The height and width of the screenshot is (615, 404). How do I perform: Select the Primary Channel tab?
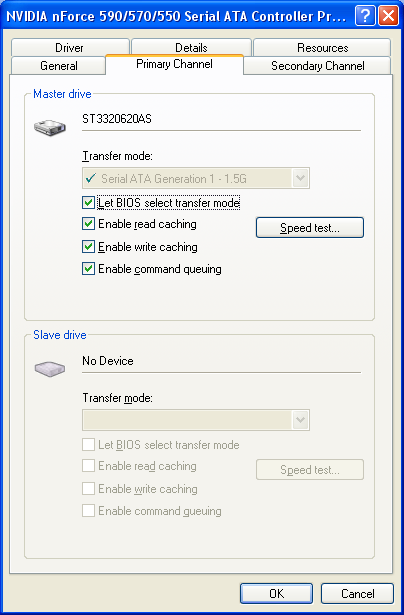pos(175,64)
